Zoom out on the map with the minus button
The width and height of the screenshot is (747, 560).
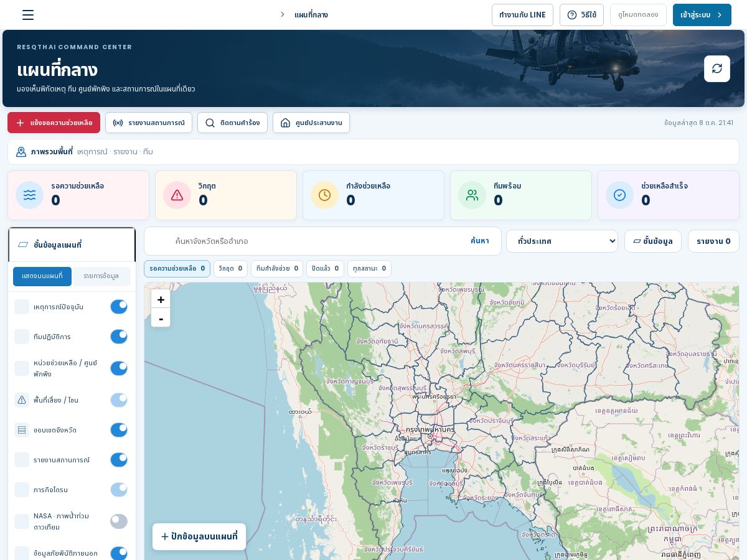[161, 318]
